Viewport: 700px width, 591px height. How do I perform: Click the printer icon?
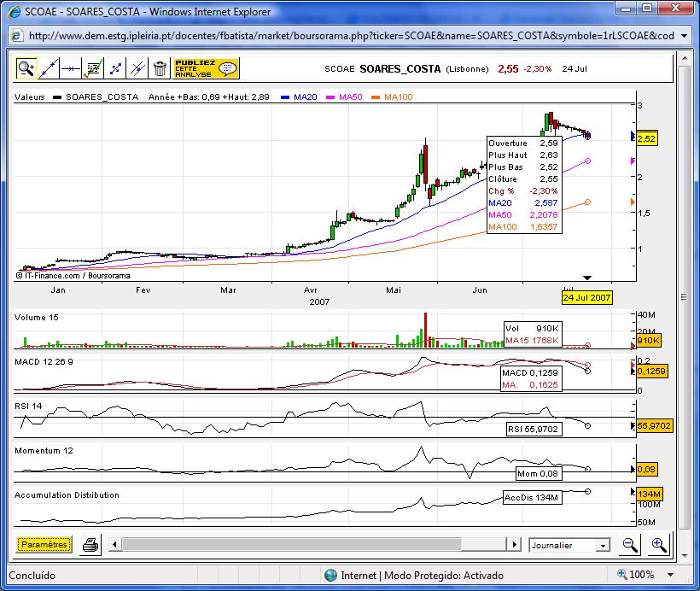click(x=90, y=545)
